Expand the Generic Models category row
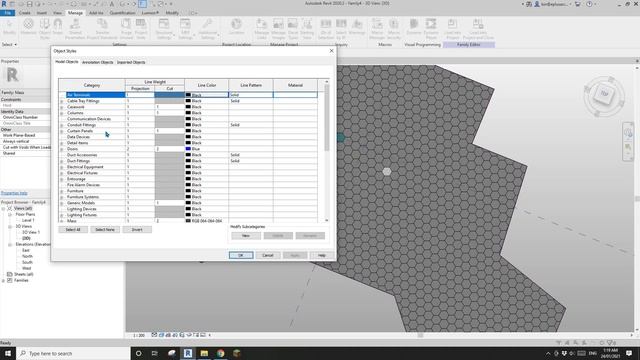The image size is (640, 360). 62,203
